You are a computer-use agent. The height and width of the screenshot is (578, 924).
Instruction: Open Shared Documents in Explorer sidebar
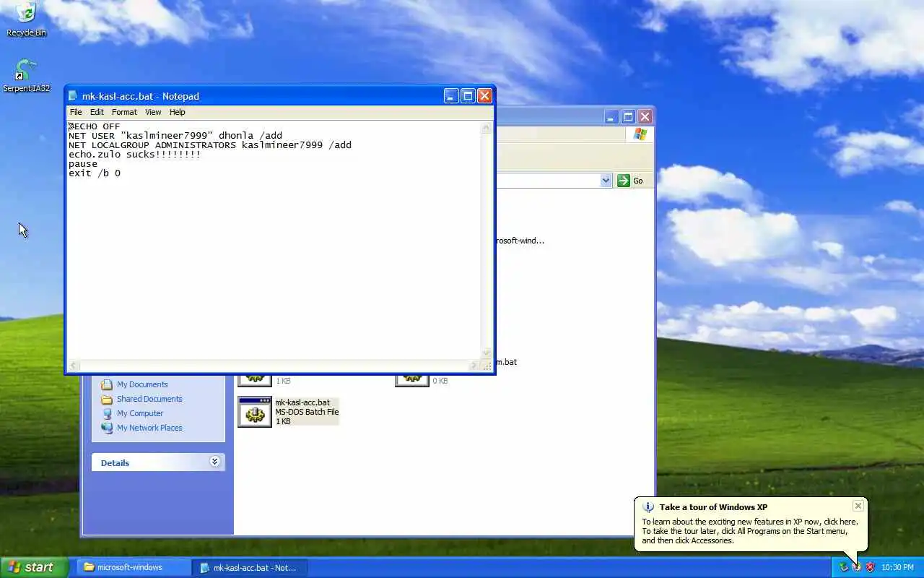(149, 399)
